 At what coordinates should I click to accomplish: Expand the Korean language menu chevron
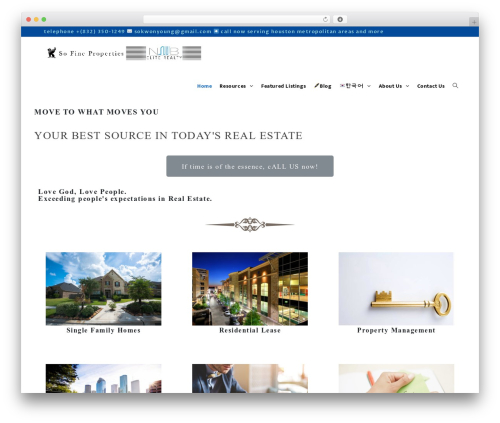coord(369,86)
